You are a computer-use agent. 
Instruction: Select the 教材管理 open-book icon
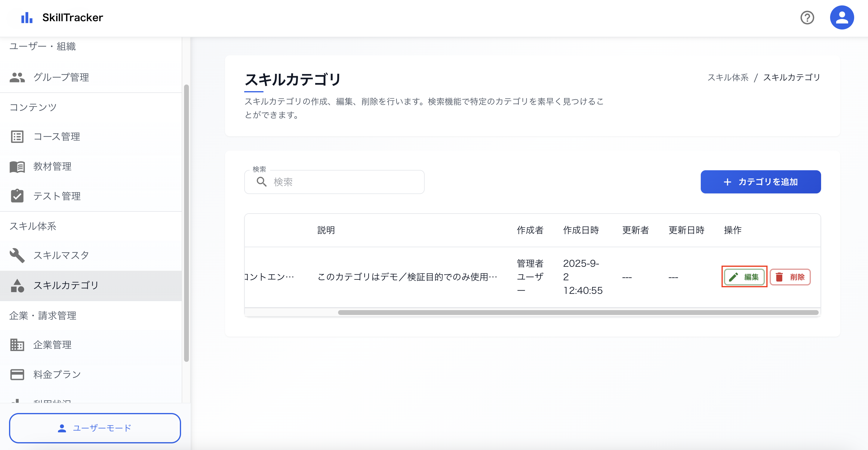tap(17, 166)
